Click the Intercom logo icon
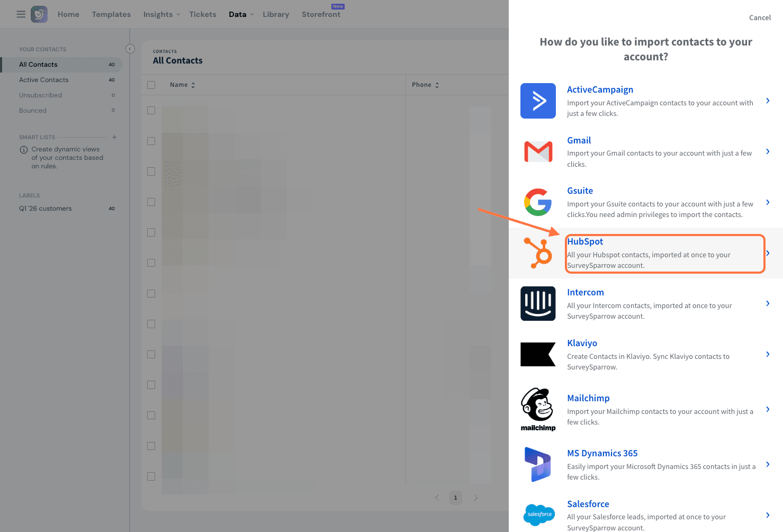This screenshot has height=532, width=783. click(538, 304)
